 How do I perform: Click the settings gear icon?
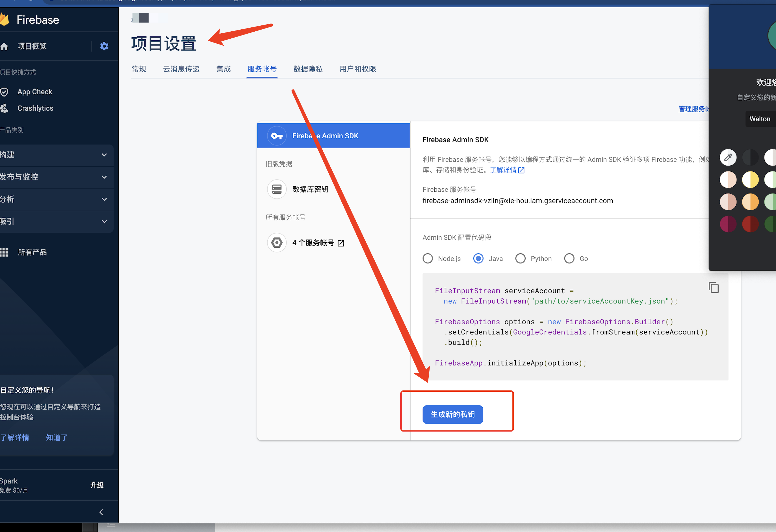104,46
